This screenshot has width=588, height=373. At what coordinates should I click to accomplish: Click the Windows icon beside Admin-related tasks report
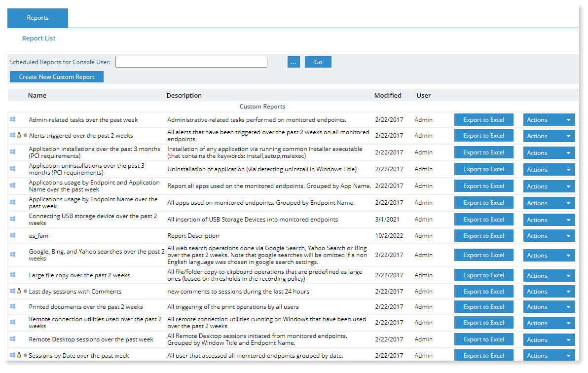pyautogui.click(x=12, y=119)
